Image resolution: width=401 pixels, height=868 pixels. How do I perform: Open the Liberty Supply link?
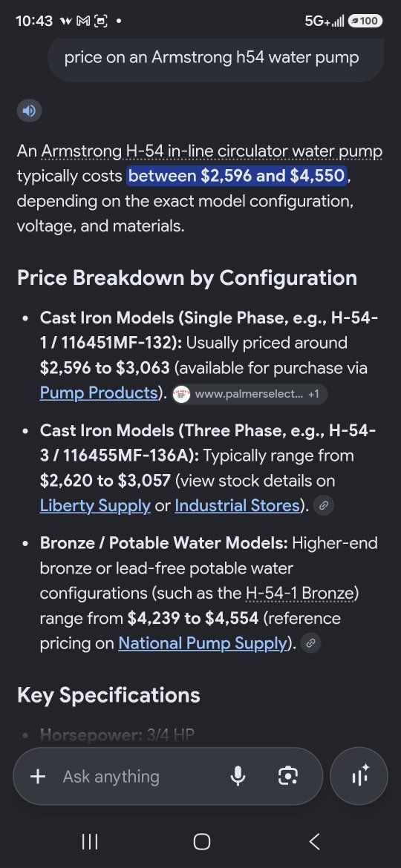(x=95, y=505)
